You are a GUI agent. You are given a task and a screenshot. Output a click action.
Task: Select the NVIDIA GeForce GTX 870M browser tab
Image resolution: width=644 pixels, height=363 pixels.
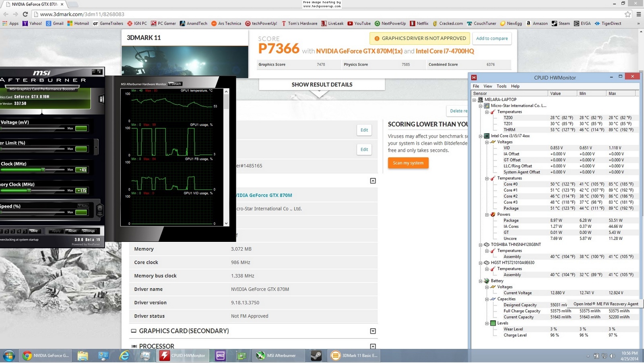point(34,4)
